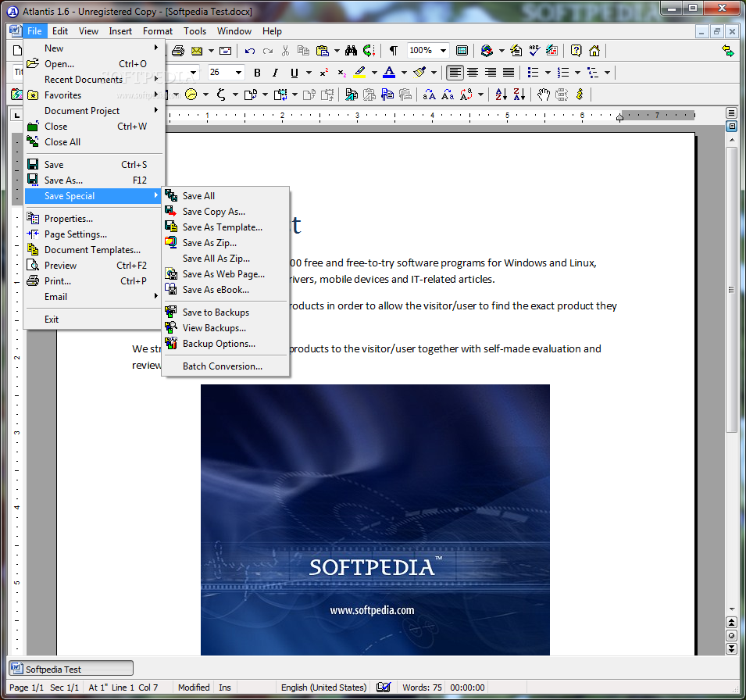Click the spellcheck status bar icon
Viewport: 746px width, 700px height.
384,687
